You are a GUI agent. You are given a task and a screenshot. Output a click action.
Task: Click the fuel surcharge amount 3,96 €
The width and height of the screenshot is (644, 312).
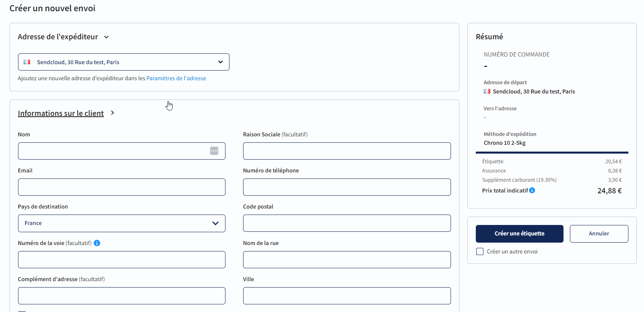[x=615, y=180]
